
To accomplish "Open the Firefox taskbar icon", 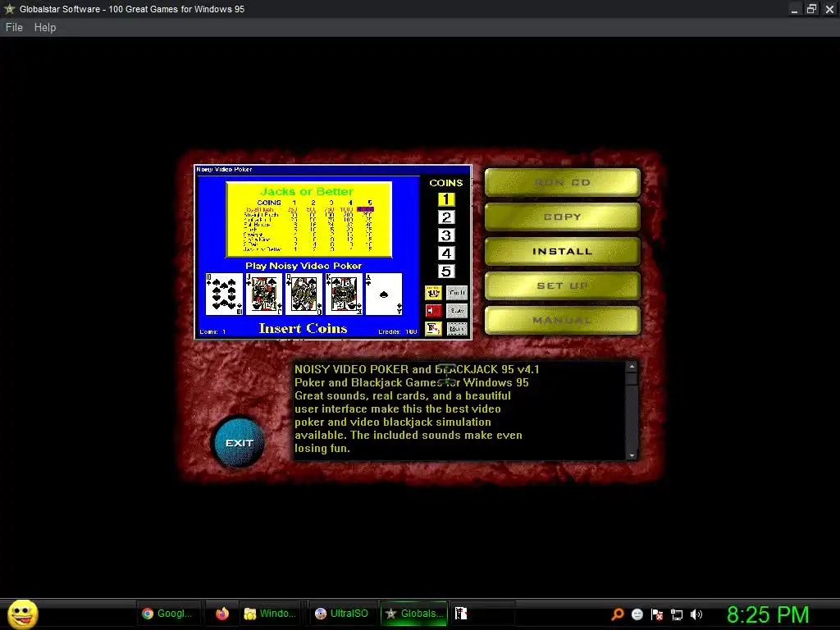I will coord(222,614).
